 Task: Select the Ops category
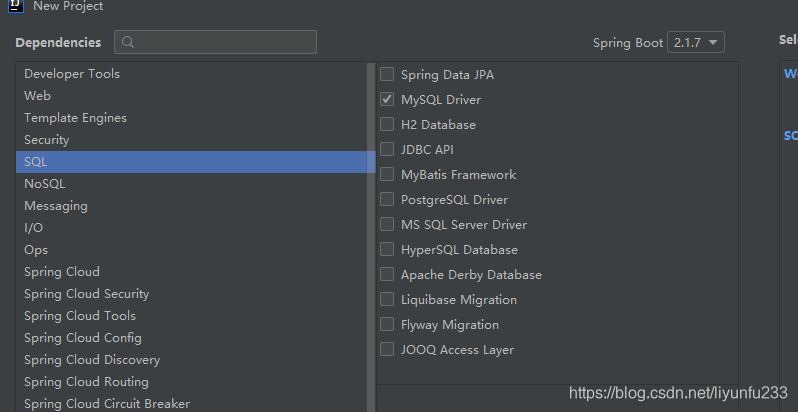(191, 250)
